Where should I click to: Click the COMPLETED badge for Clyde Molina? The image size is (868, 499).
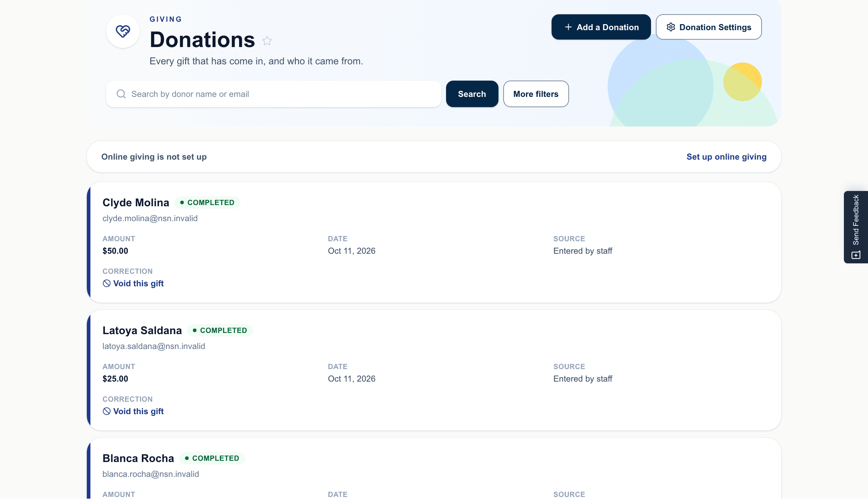pyautogui.click(x=207, y=203)
